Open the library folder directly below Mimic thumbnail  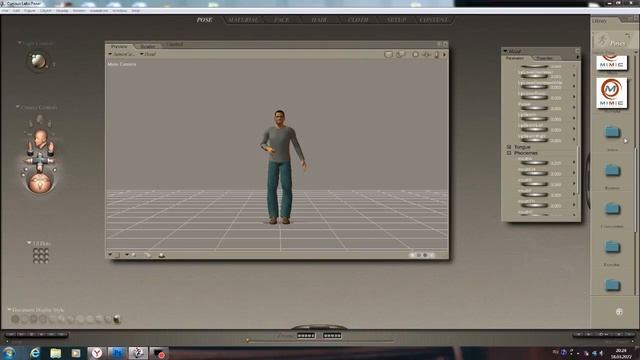612,131
